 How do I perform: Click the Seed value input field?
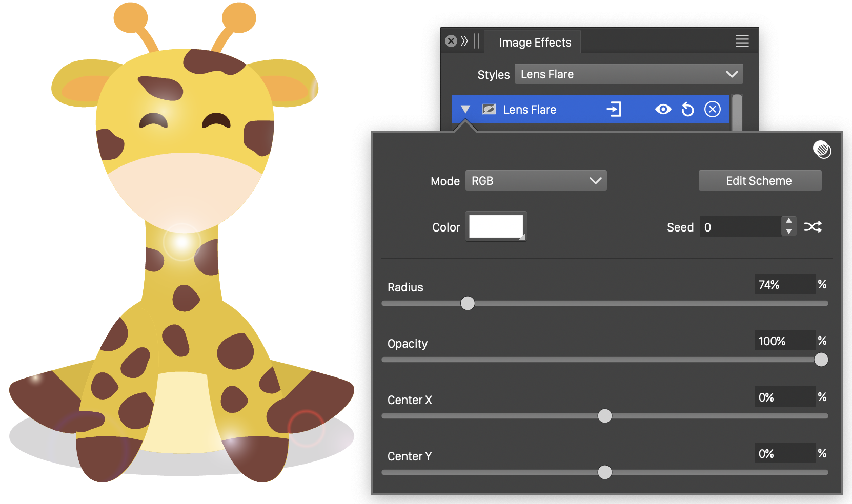click(740, 227)
